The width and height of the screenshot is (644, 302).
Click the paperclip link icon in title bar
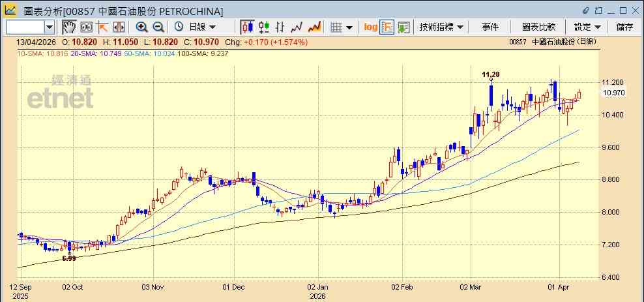[586, 10]
